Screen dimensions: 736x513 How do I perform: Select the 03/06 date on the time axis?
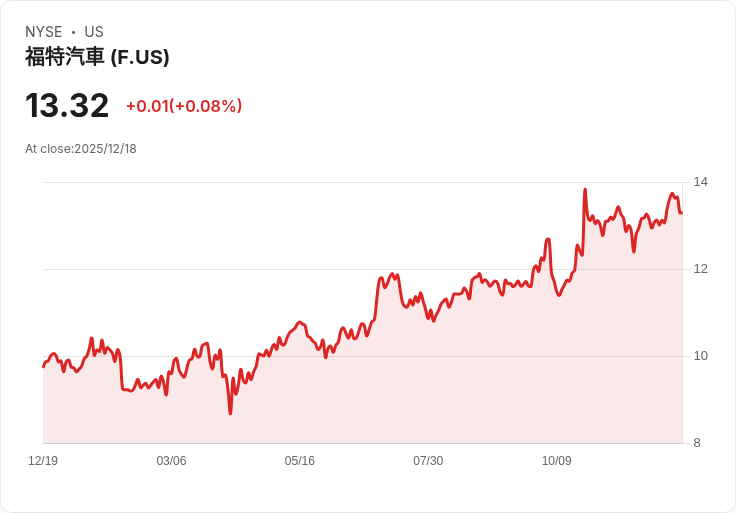pos(171,461)
